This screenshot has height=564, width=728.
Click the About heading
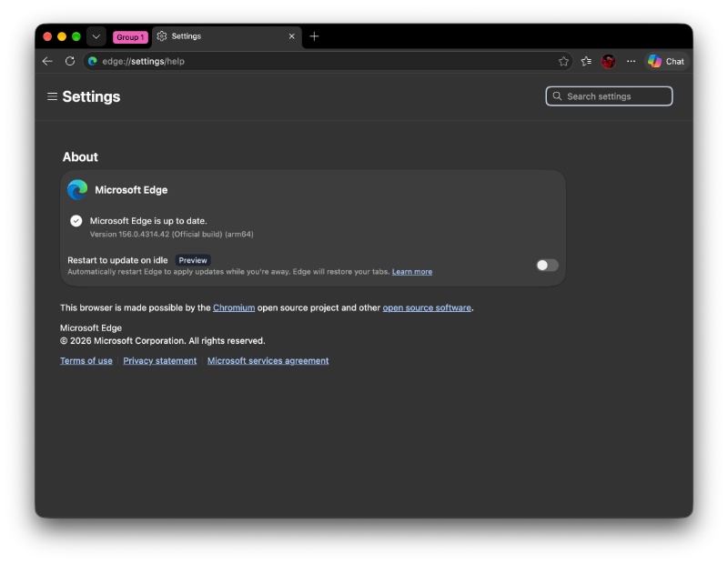[x=80, y=156]
